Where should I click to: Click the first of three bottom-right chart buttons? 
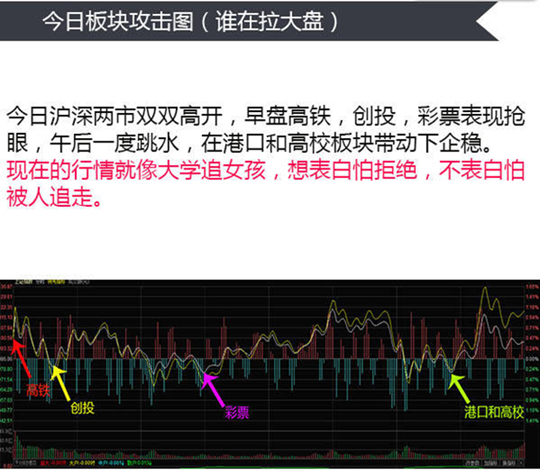tap(472, 463)
